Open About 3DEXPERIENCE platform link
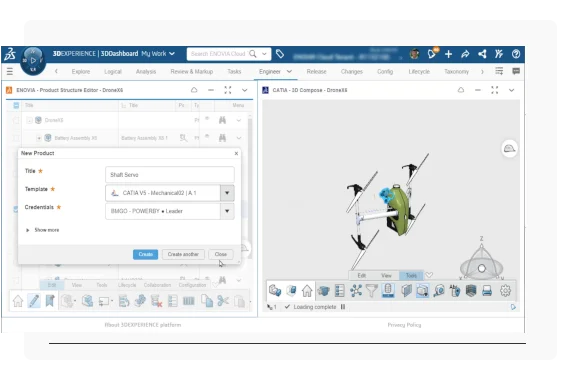This screenshot has height=380, width=570. point(142,325)
